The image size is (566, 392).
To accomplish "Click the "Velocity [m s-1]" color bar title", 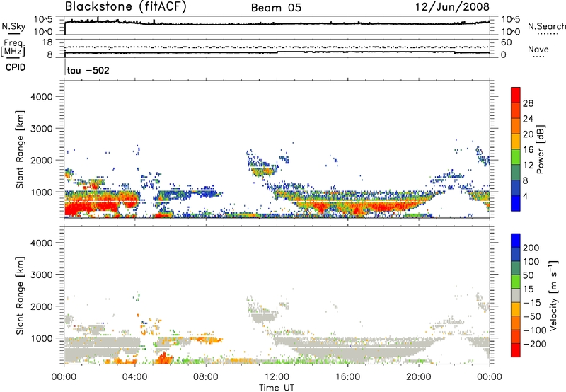I will point(553,295).
